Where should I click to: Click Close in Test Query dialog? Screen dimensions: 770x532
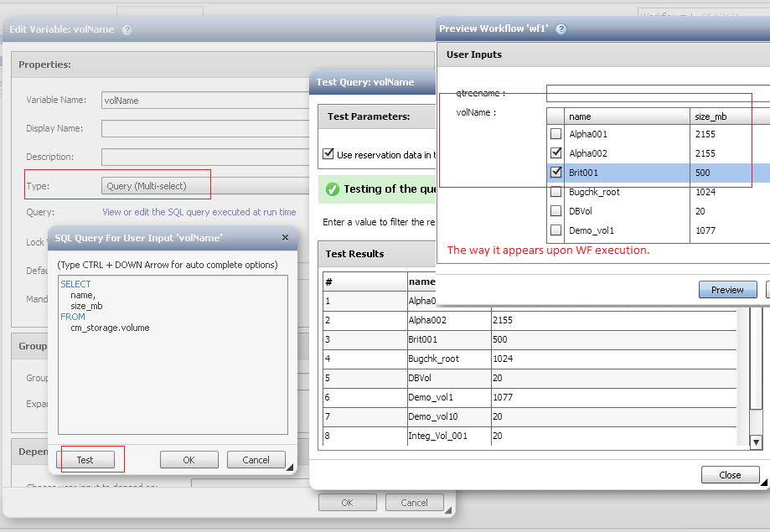(729, 474)
